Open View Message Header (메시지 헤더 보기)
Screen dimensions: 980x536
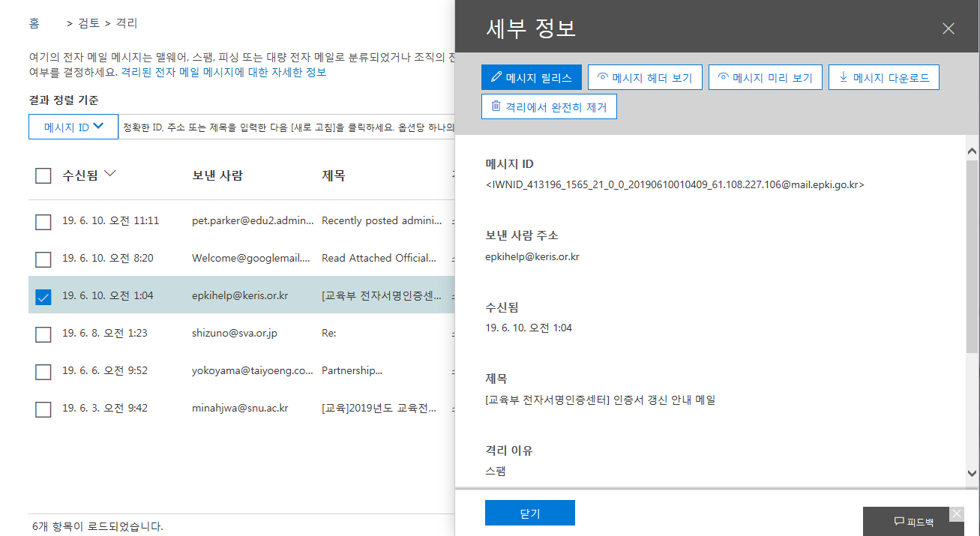pyautogui.click(x=645, y=77)
